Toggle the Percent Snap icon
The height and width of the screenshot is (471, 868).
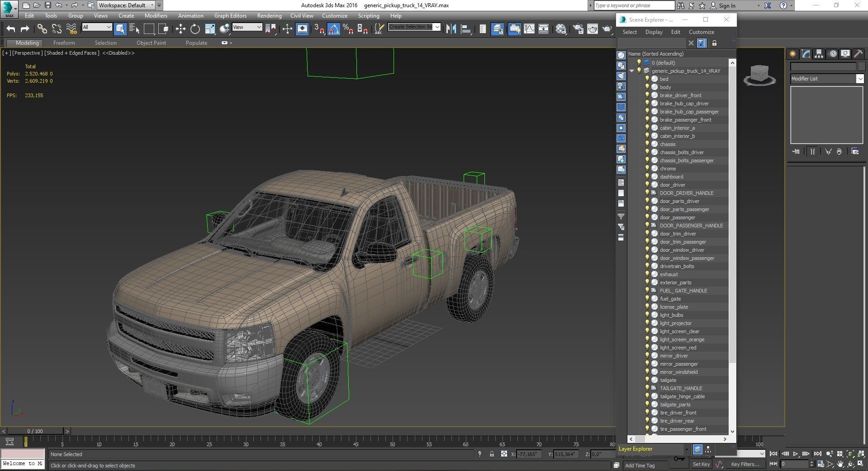click(x=348, y=29)
